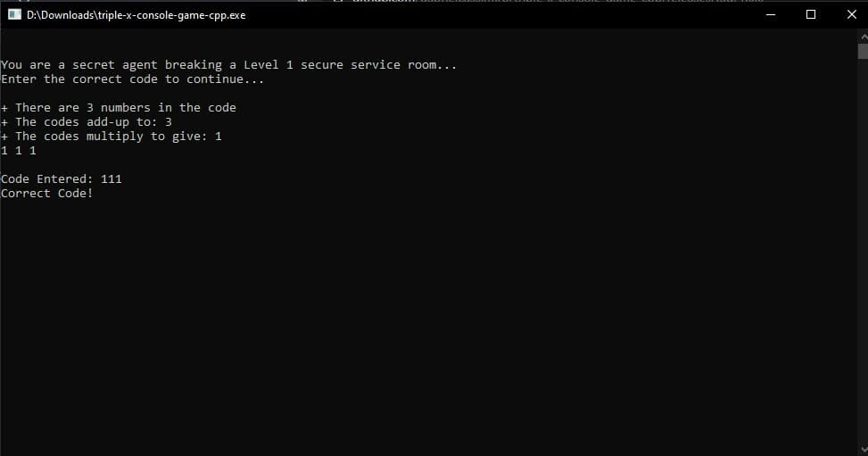Screen dimensions: 868x456
Task: Select the "There are 3 numbers" hint line
Action: tap(119, 107)
